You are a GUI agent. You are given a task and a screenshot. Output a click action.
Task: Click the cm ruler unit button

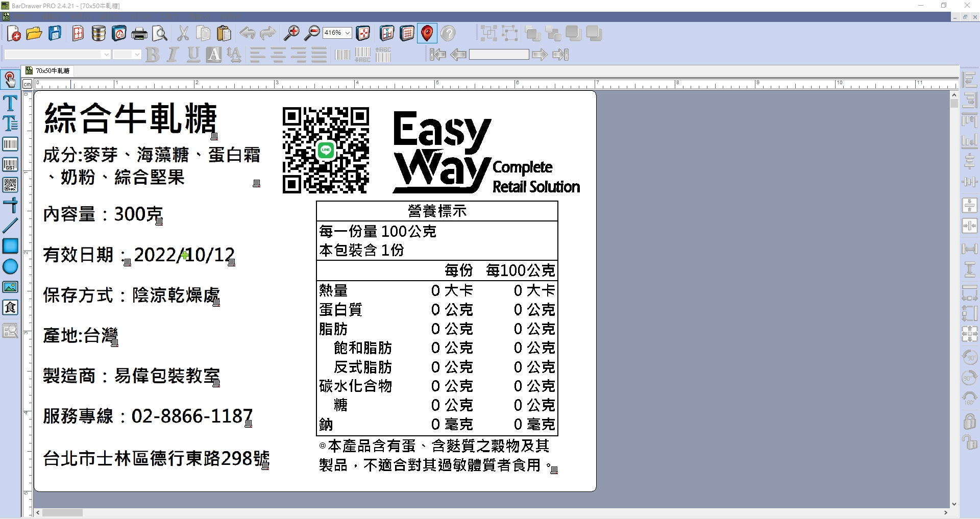[28, 84]
